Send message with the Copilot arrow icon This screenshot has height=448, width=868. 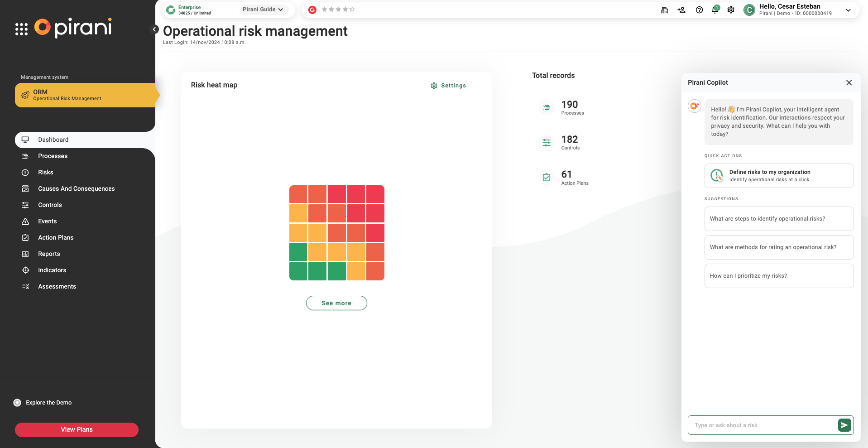pyautogui.click(x=844, y=425)
